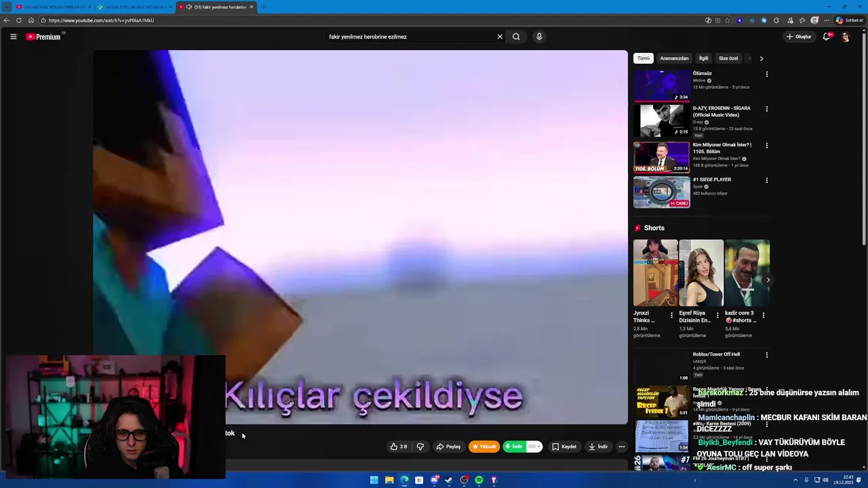Click the orange Yükselt button
This screenshot has width=868, height=488.
484,447
